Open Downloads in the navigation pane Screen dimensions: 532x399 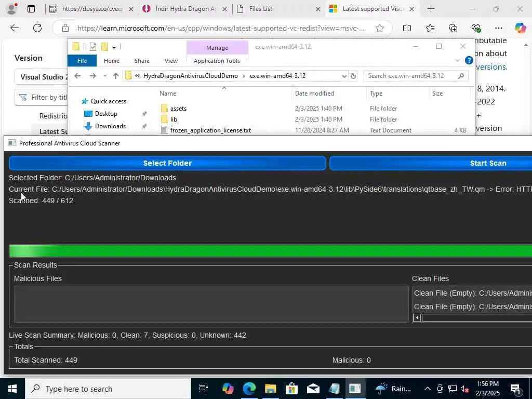[x=110, y=126]
